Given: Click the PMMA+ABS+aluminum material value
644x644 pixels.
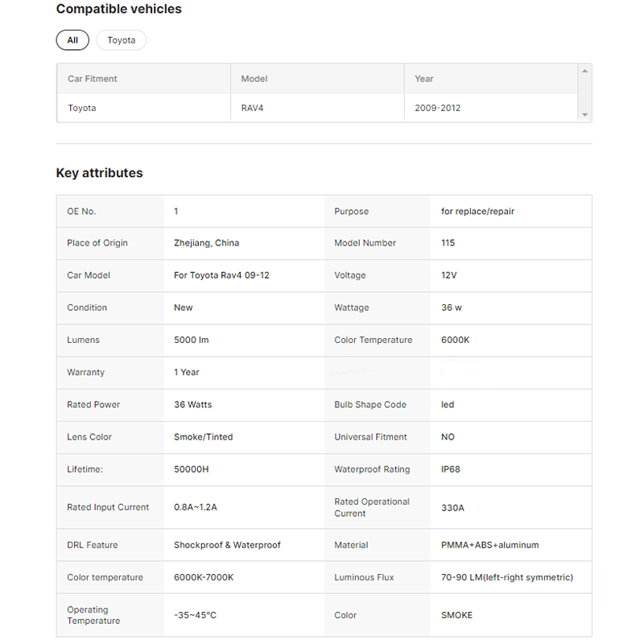Looking at the screenshot, I should pos(489,545).
